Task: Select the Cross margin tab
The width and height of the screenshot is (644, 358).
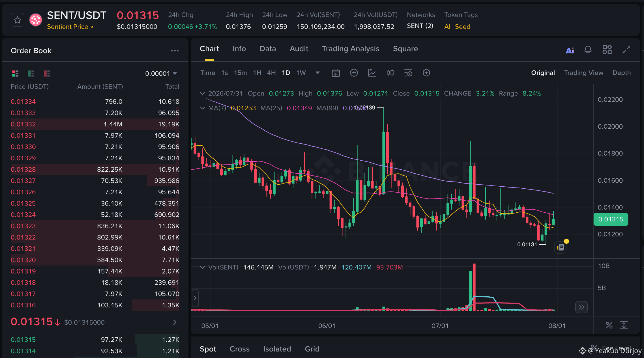Action: 239,349
